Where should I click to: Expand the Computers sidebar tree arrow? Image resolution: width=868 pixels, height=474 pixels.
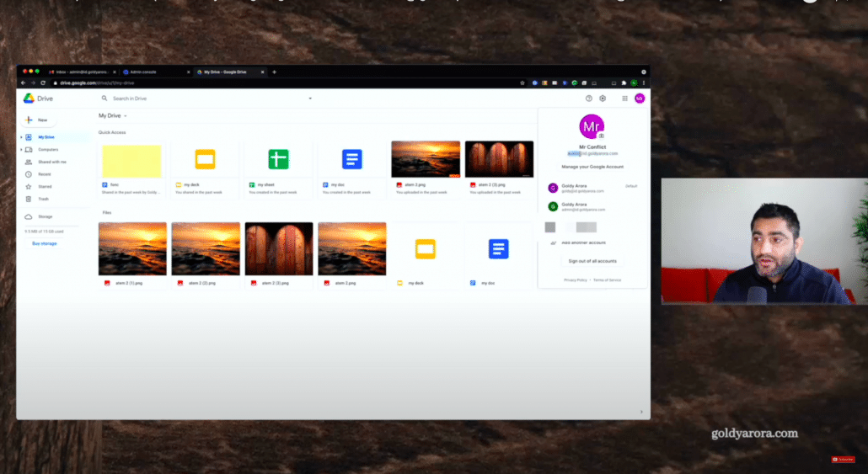click(x=21, y=149)
